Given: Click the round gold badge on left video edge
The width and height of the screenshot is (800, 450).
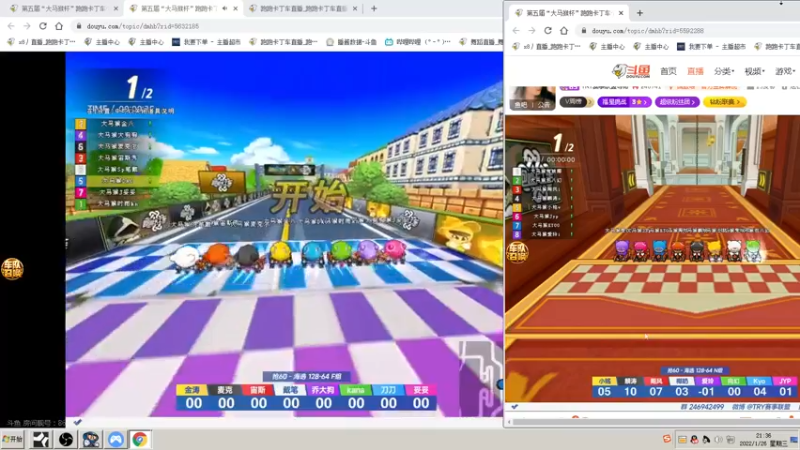Looking at the screenshot, I should point(12,268).
